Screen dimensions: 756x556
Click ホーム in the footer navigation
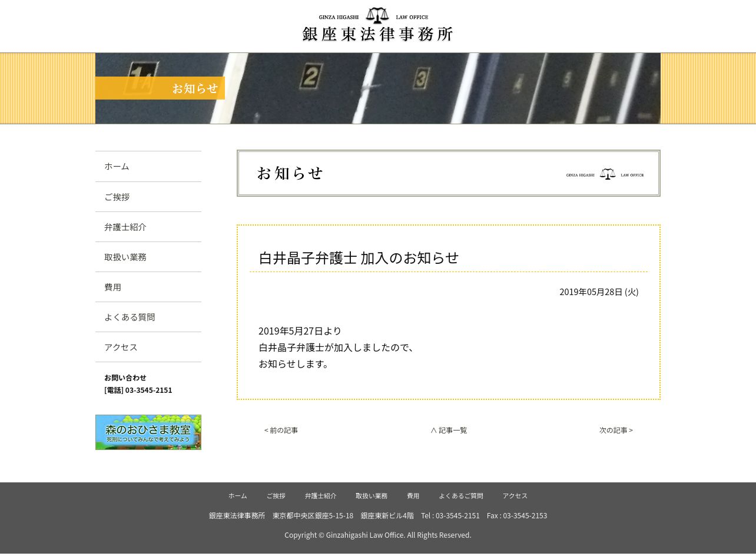point(238,496)
